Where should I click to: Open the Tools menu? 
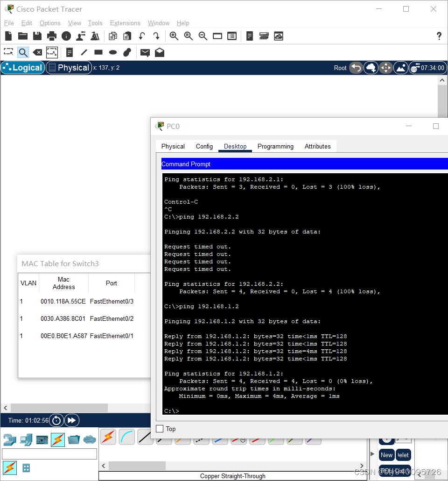(95, 23)
